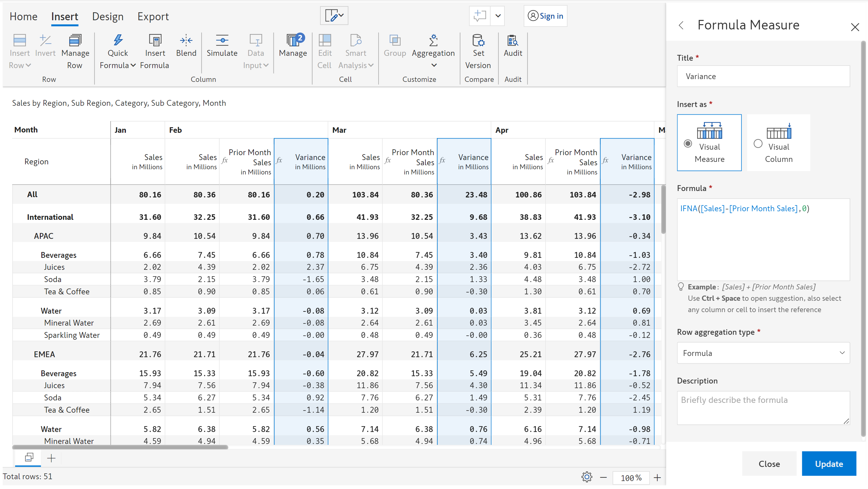This screenshot has height=489, width=868.
Task: Select the Visual Column radio option
Action: pyautogui.click(x=757, y=144)
